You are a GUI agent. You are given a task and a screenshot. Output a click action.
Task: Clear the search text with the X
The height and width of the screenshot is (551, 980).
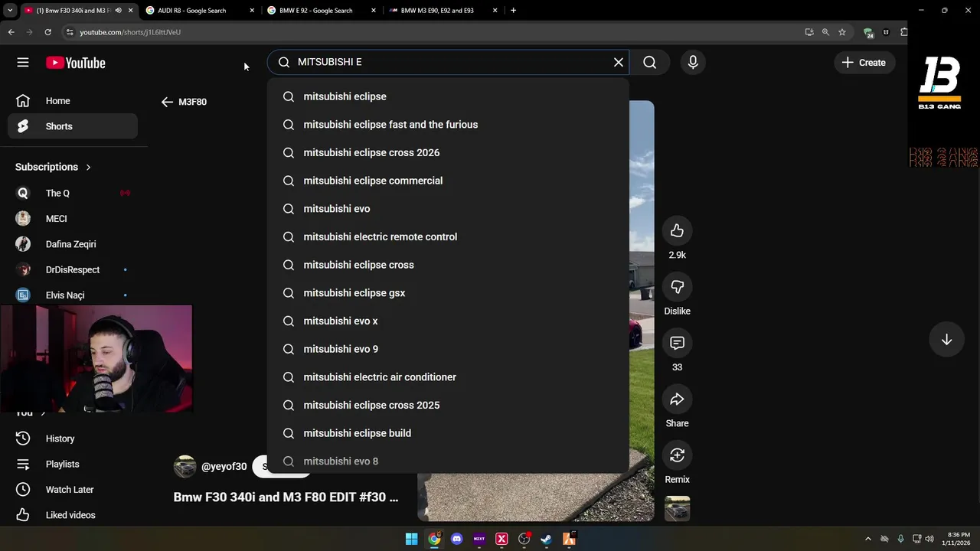tap(619, 62)
